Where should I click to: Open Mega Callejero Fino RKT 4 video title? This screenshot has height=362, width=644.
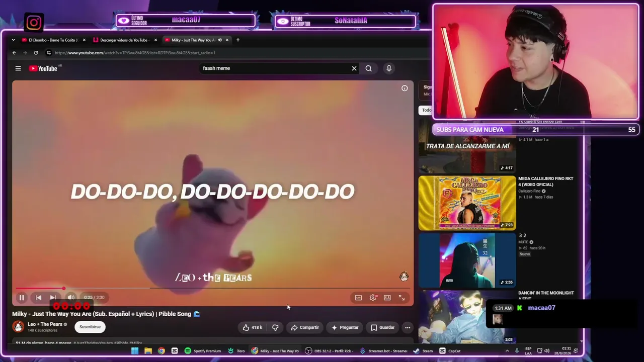coord(546,182)
